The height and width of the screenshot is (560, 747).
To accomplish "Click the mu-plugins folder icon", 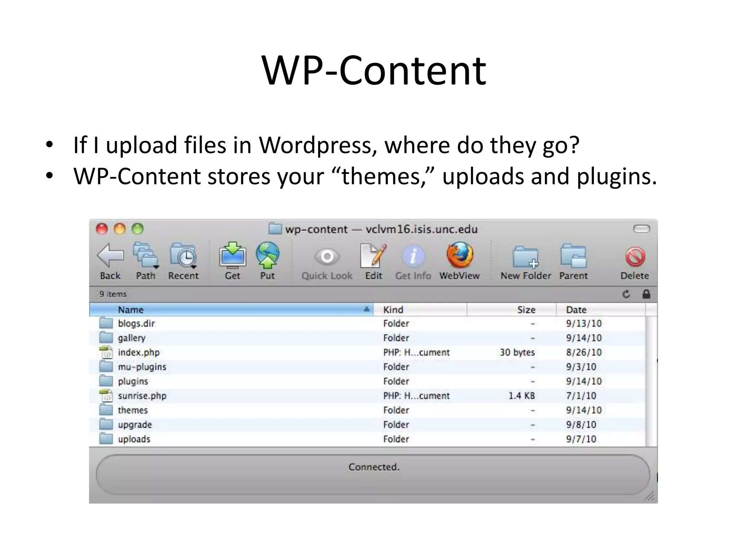I will click(x=106, y=366).
